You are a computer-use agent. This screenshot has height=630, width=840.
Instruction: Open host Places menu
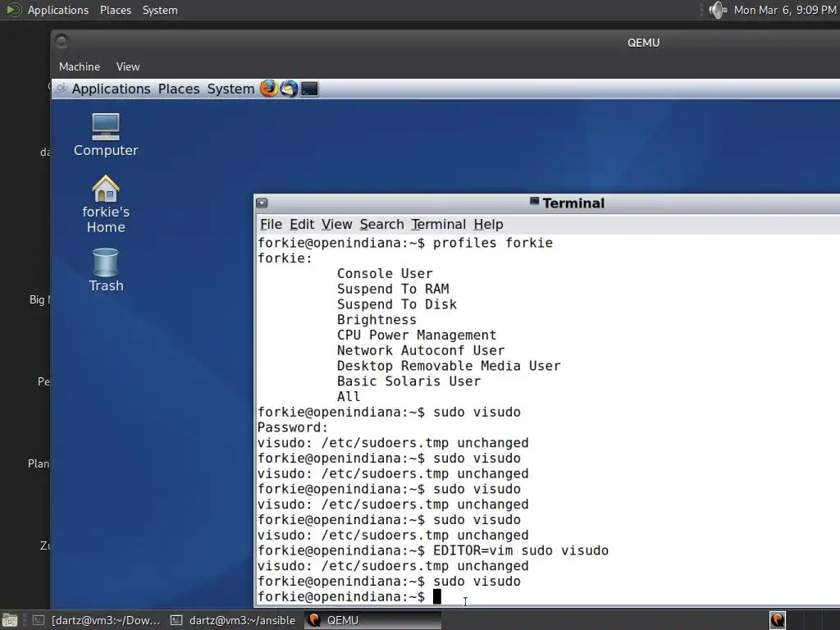tap(115, 10)
